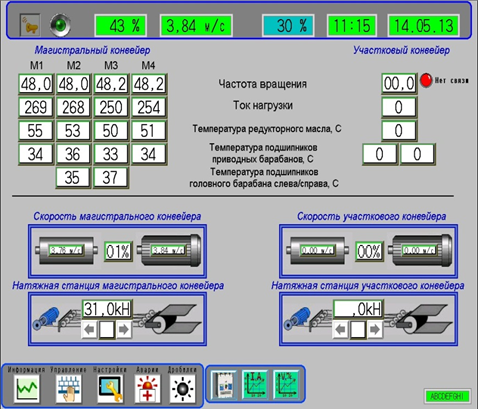Click M3 gearbox oil temperature 50

click(111, 131)
